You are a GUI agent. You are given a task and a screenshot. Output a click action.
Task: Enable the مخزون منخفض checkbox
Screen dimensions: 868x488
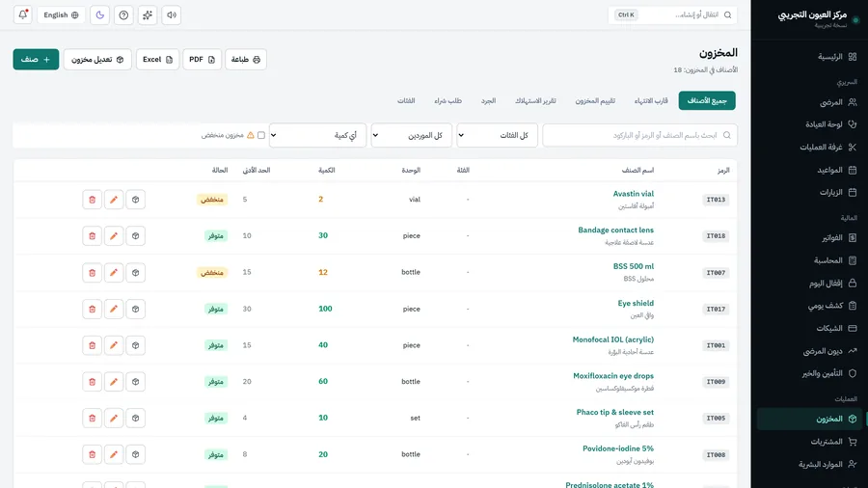(x=261, y=135)
